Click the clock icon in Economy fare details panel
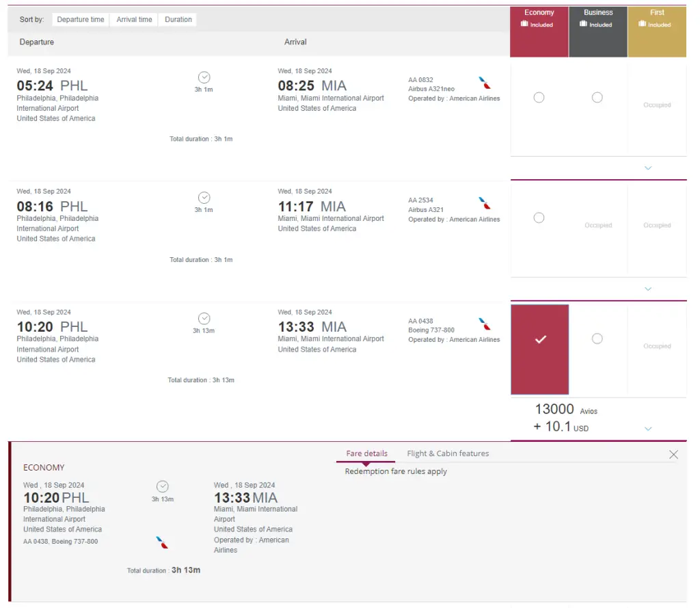This screenshot has width=700, height=608. tap(162, 486)
